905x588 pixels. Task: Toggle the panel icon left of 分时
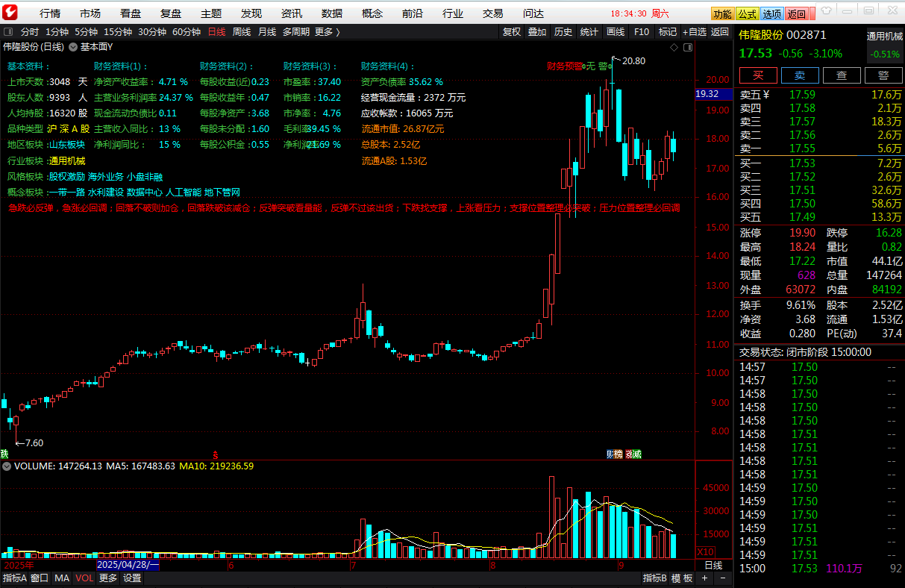9,32
